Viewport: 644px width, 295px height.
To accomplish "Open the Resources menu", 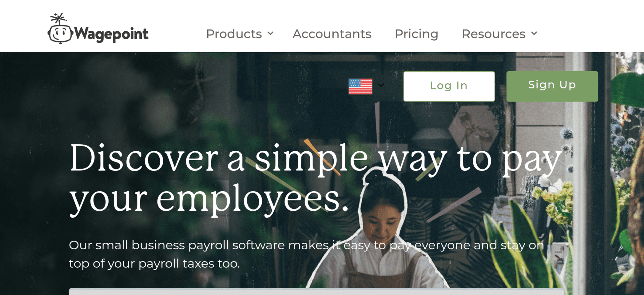I will click(494, 34).
